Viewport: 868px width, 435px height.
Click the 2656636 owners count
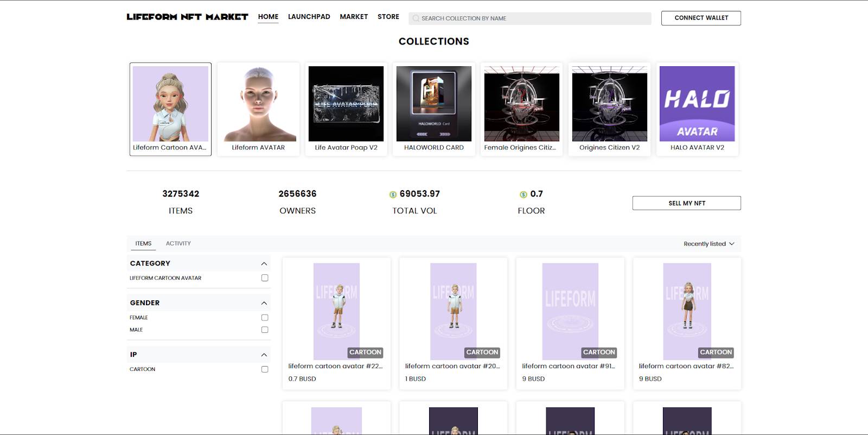pyautogui.click(x=297, y=194)
